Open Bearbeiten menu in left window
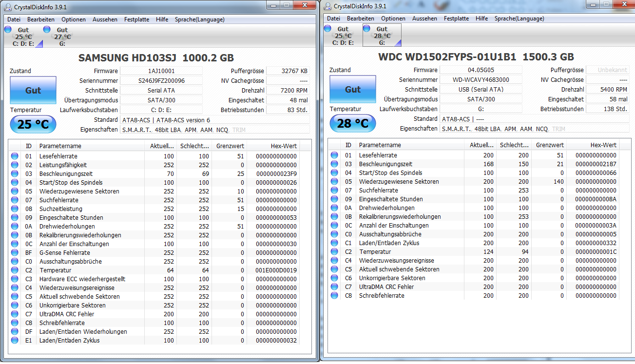The width and height of the screenshot is (635, 364). point(41,19)
